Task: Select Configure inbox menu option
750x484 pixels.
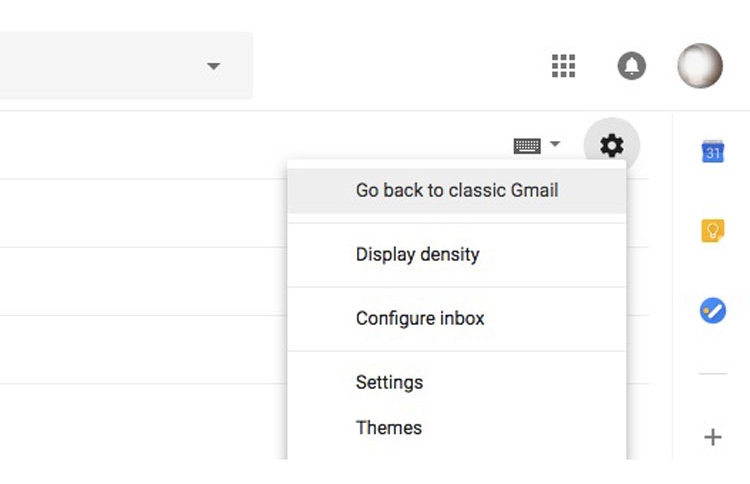Action: 420,318
